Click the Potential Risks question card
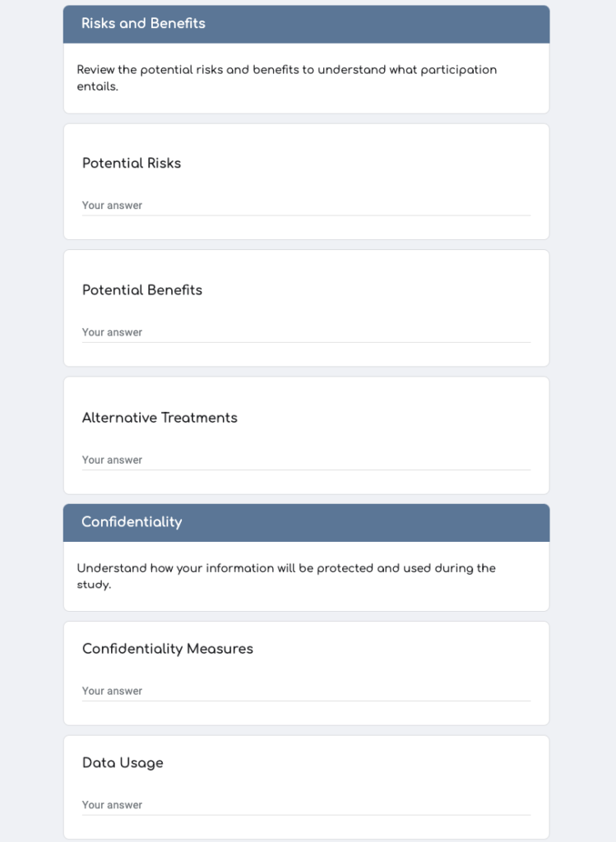 coord(306,181)
